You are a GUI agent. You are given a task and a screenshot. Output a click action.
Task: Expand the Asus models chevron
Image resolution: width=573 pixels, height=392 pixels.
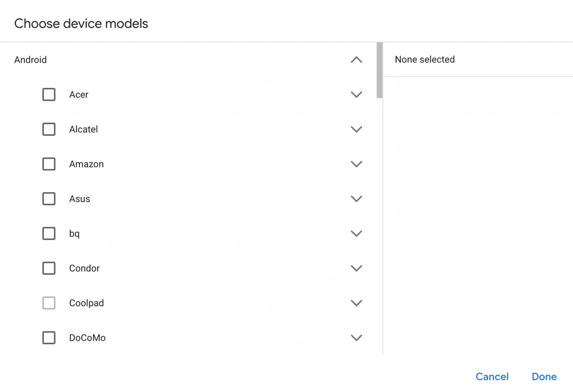pyautogui.click(x=356, y=199)
